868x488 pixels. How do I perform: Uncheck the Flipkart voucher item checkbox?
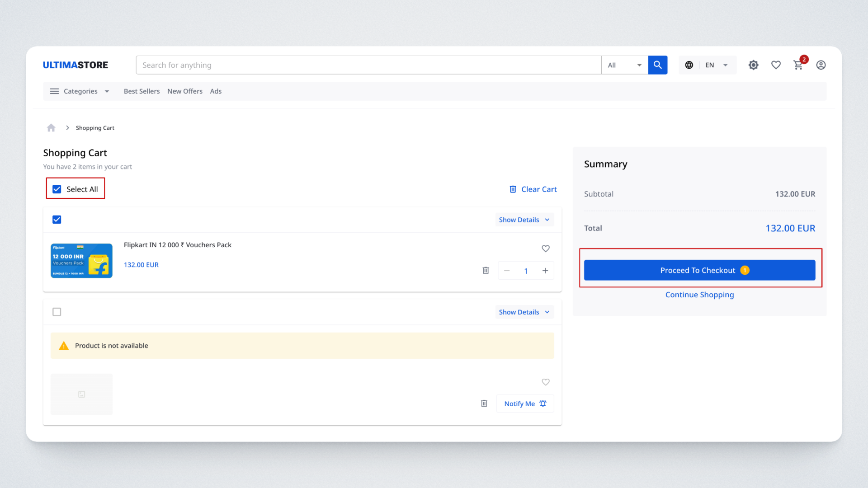tap(57, 220)
